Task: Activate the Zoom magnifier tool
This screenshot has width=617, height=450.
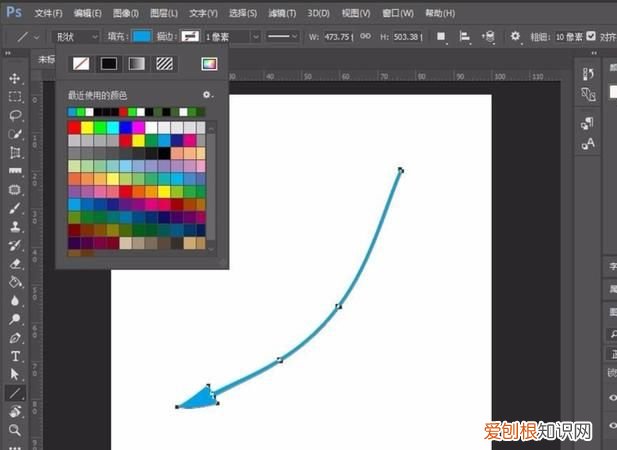Action: pyautogui.click(x=15, y=430)
